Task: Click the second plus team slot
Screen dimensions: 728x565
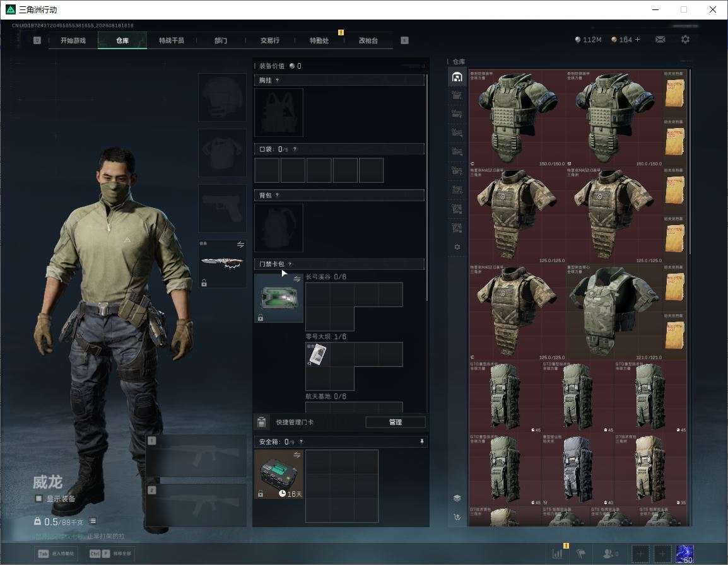Action: [x=662, y=554]
